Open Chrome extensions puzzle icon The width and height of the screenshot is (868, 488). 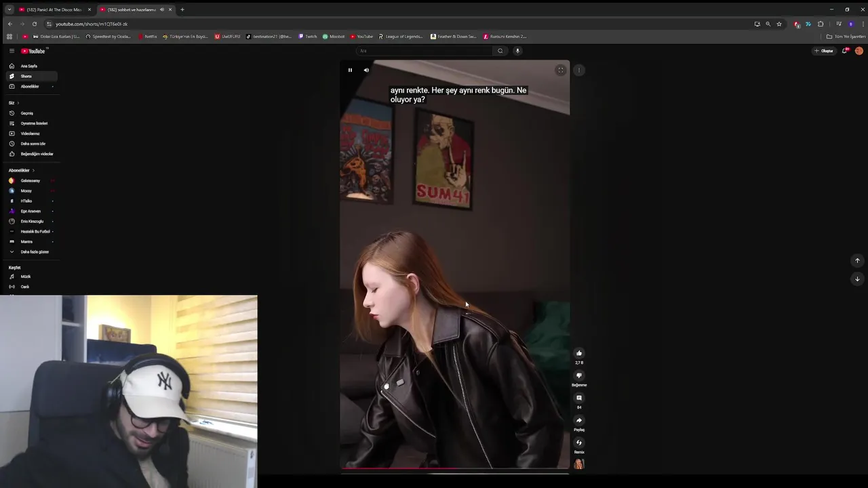821,24
